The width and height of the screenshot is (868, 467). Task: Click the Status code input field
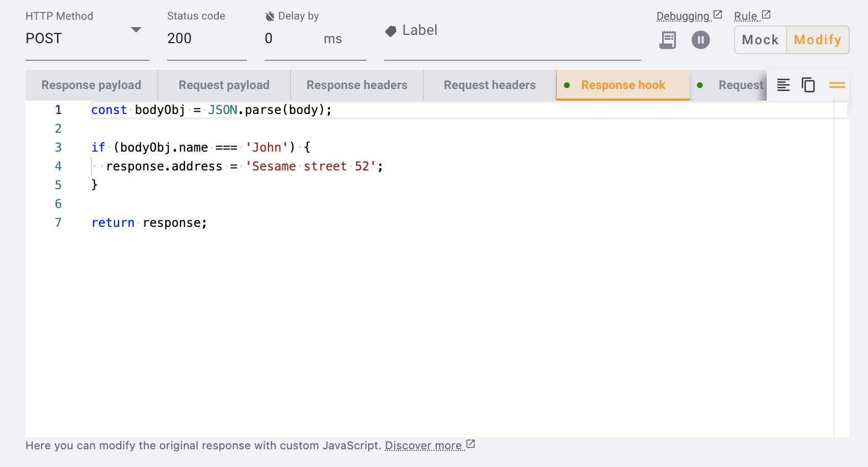click(x=206, y=39)
